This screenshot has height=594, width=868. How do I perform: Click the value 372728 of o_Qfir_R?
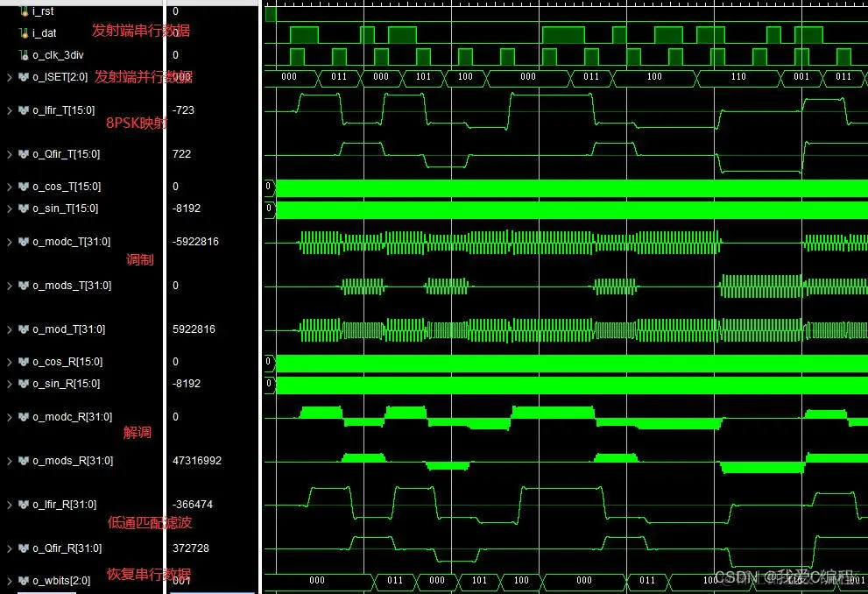coord(191,548)
